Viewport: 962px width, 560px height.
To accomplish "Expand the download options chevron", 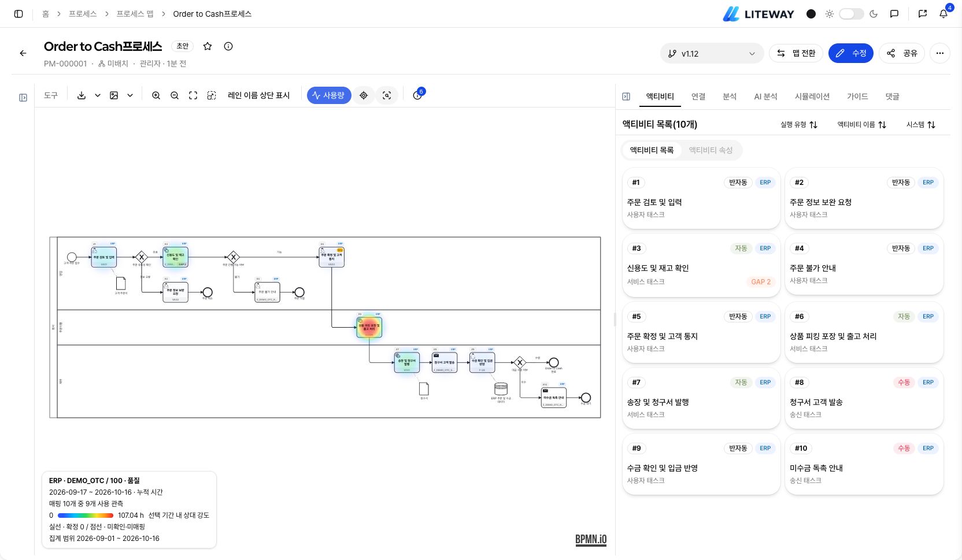I will (98, 95).
